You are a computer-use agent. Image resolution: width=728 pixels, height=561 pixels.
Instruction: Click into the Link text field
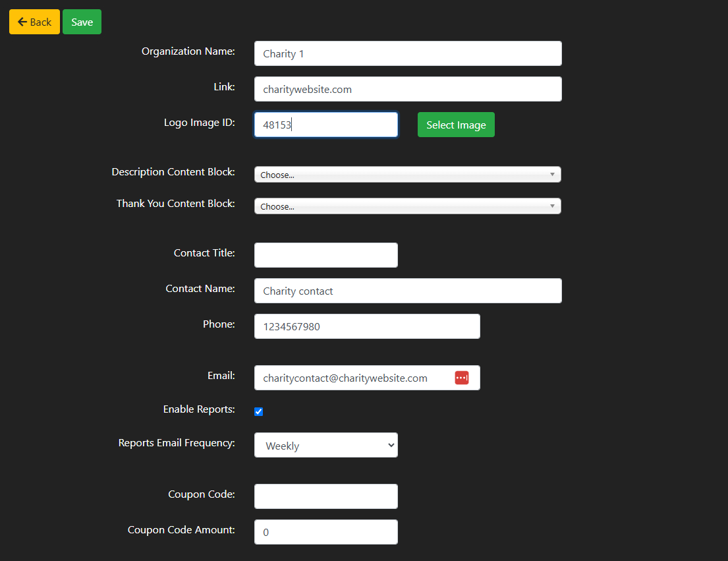407,89
